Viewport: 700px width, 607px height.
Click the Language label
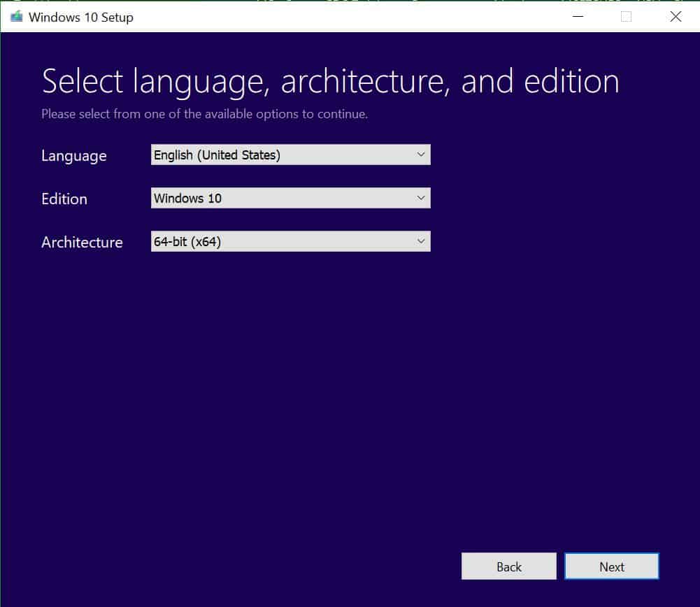[73, 156]
